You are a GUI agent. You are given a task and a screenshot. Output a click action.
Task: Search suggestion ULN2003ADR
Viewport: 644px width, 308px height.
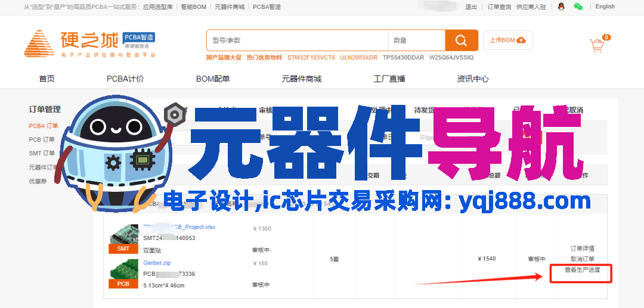(x=358, y=57)
